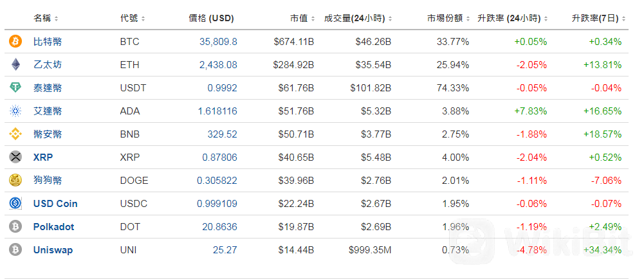Viewport: 644px width, 279px height.
Task: Sort by the 市場份額 column arrows
Action: point(468,19)
